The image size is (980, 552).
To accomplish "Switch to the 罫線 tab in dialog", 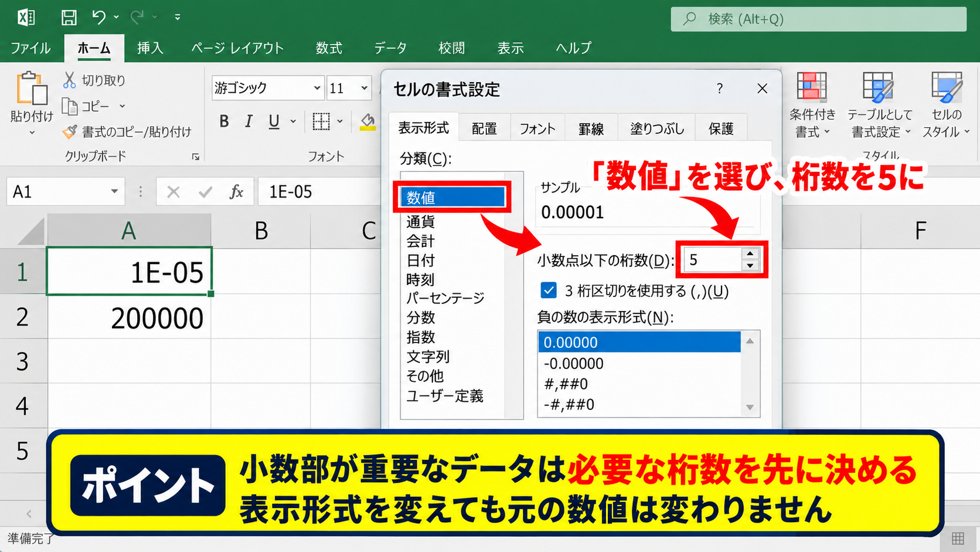I will [591, 128].
